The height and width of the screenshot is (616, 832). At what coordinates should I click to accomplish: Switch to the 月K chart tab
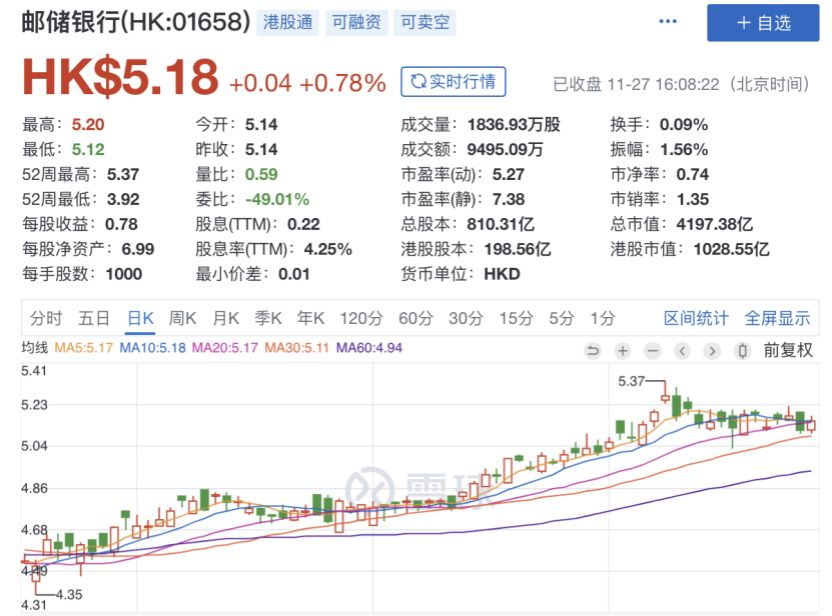pos(226,318)
